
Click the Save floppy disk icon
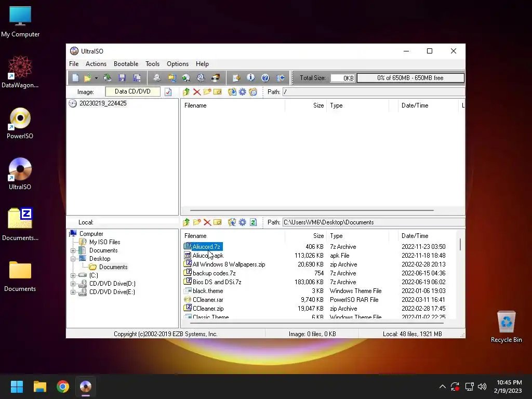click(x=122, y=78)
